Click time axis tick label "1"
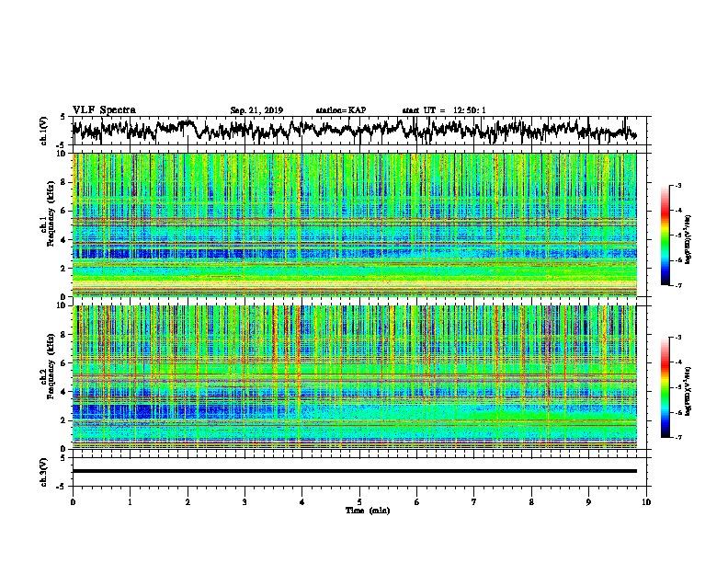 (x=130, y=502)
